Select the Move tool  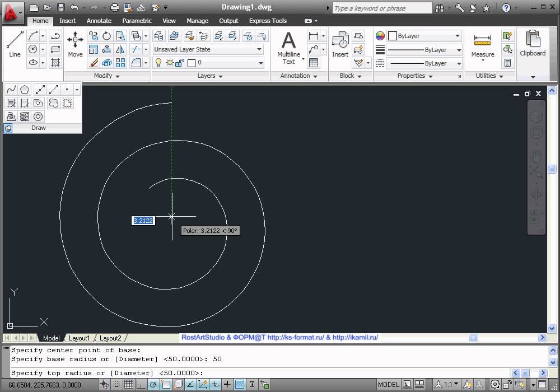pyautogui.click(x=75, y=44)
